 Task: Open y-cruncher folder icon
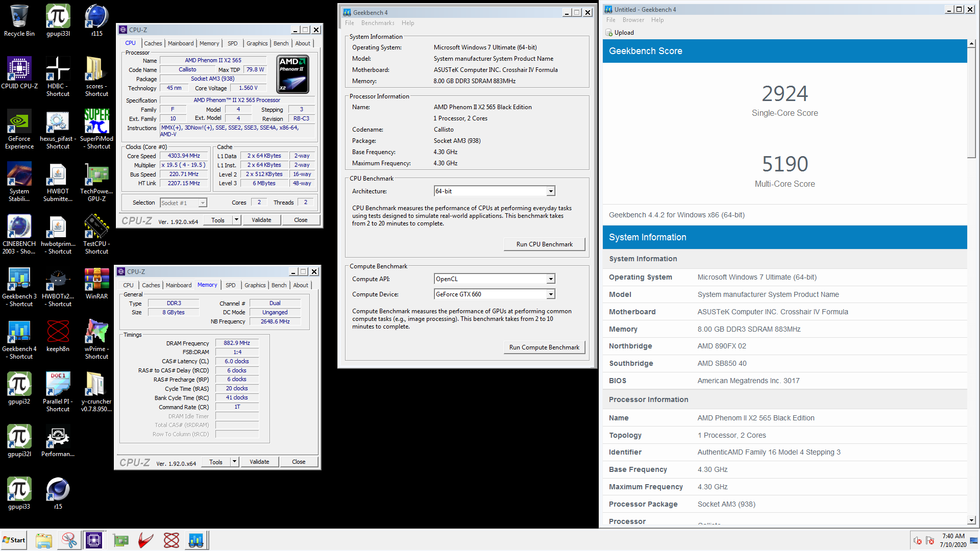click(x=97, y=392)
